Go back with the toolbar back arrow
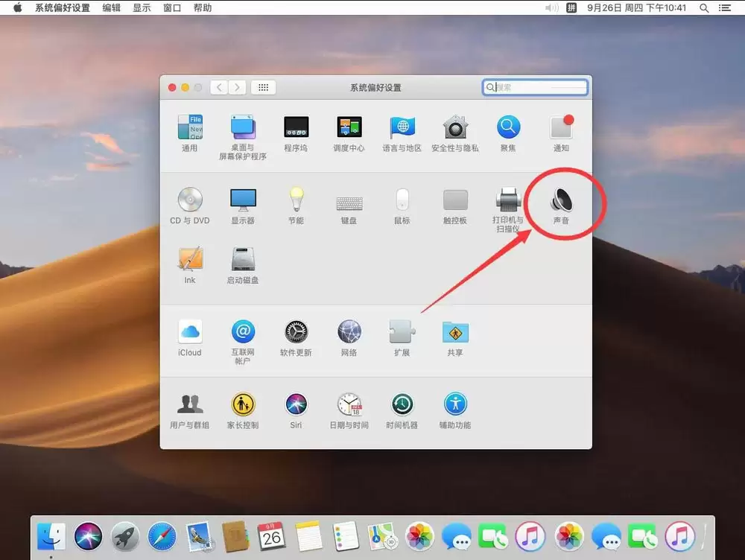The height and width of the screenshot is (560, 745). pos(219,87)
